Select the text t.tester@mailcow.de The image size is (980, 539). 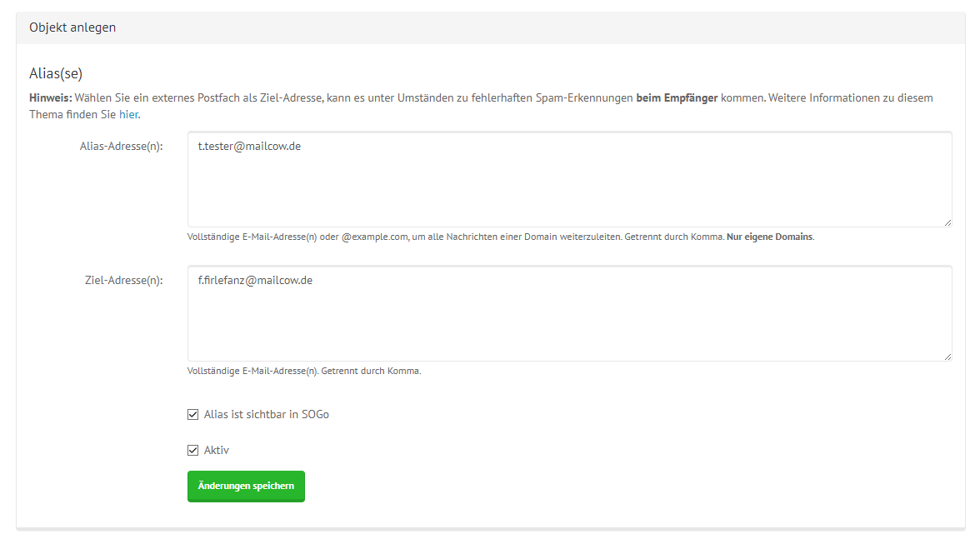coord(249,146)
